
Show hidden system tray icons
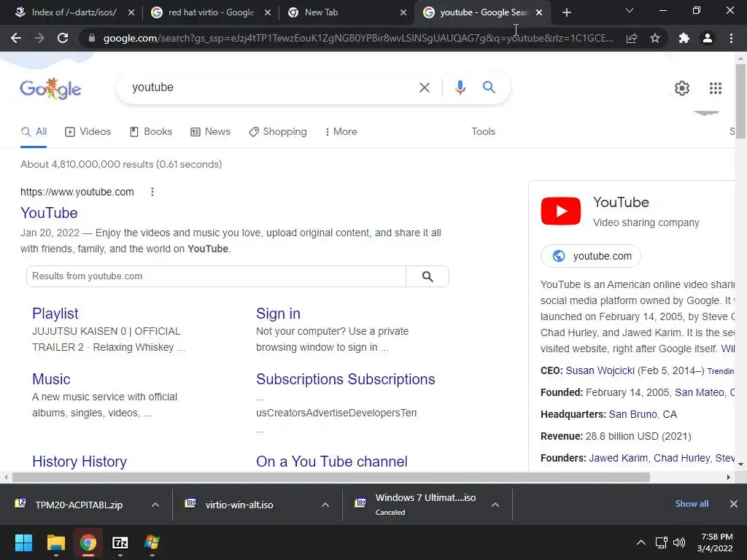point(641,542)
